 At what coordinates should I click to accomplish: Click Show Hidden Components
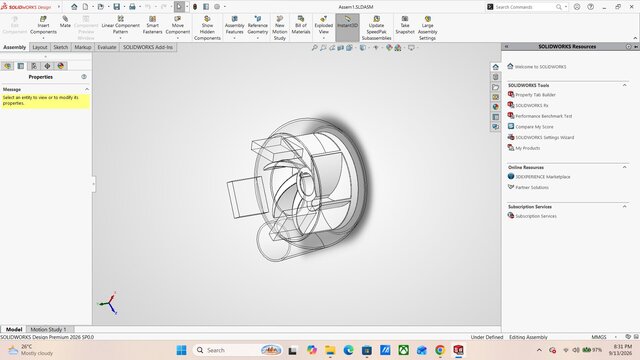pos(207,28)
